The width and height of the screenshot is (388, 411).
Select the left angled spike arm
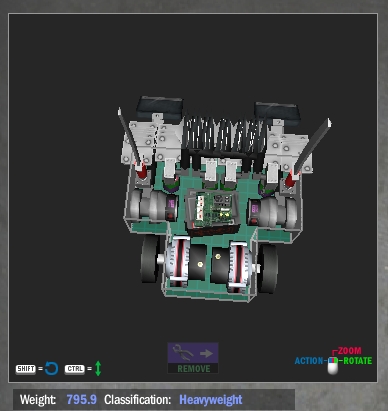point(130,137)
